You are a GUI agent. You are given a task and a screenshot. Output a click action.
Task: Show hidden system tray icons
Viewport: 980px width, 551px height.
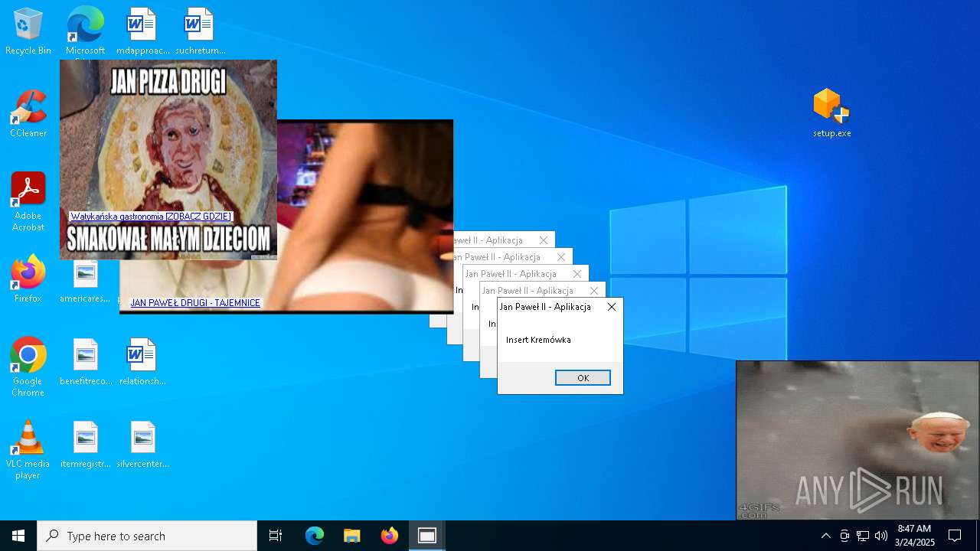click(x=825, y=536)
